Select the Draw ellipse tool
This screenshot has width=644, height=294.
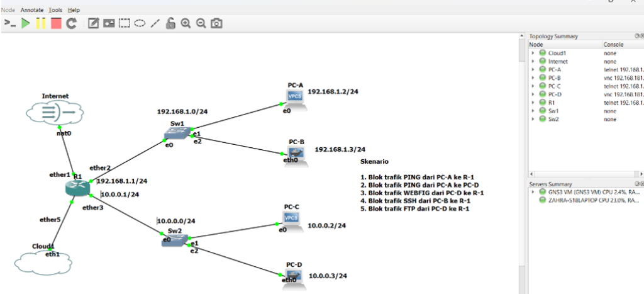point(140,24)
